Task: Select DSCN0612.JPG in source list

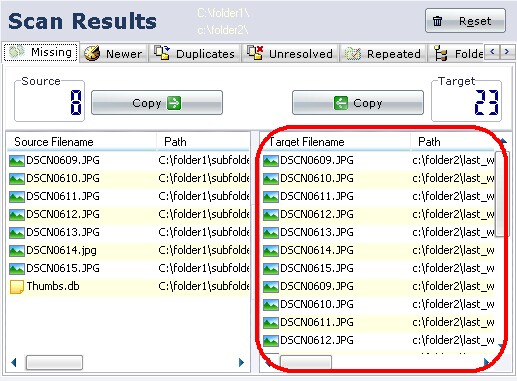Action: coord(63,214)
